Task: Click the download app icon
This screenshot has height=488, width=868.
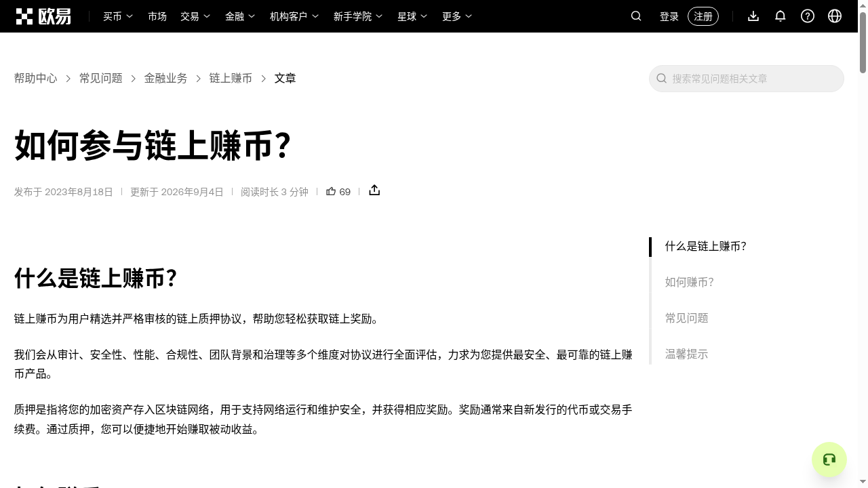Action: tap(753, 16)
